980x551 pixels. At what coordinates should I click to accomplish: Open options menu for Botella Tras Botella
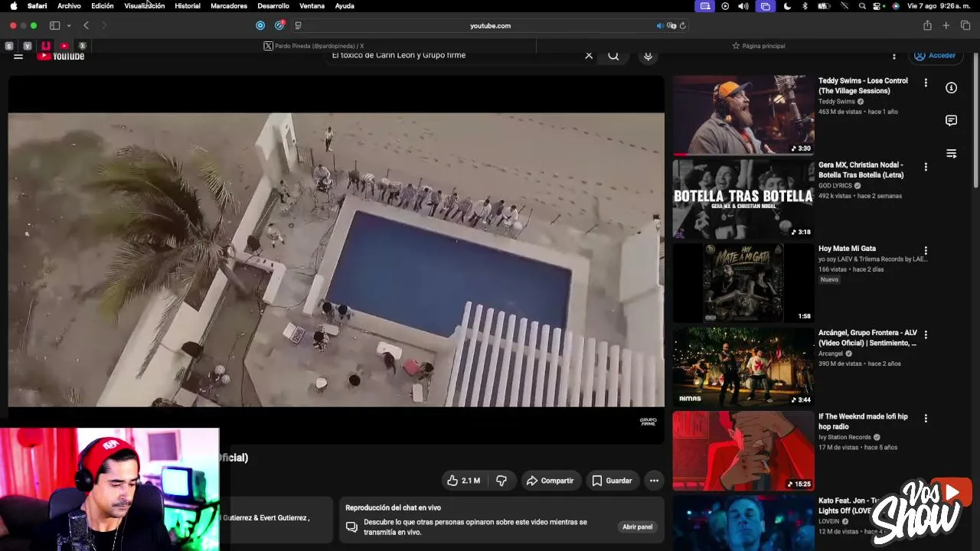pyautogui.click(x=926, y=167)
